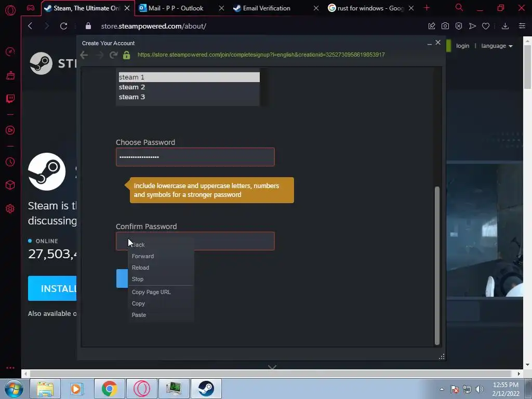This screenshot has width=532, height=399.
Task: Open the Easy Setup menu icon
Action: click(522, 26)
